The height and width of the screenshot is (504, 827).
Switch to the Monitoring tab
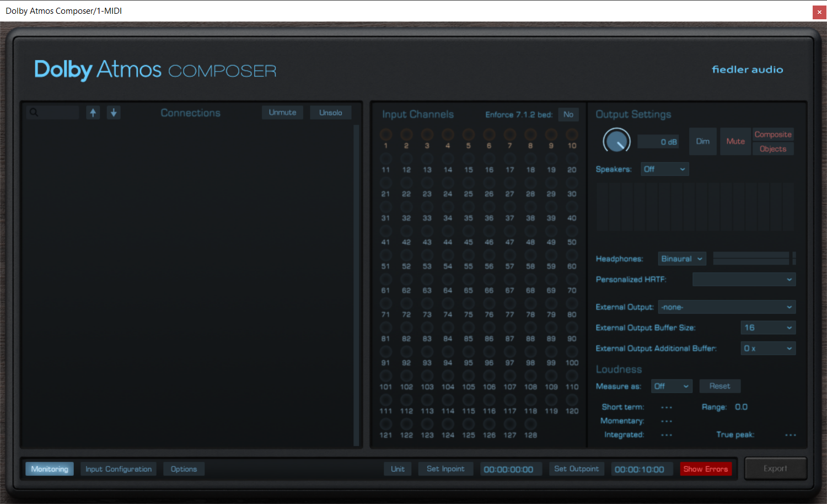[x=50, y=469]
